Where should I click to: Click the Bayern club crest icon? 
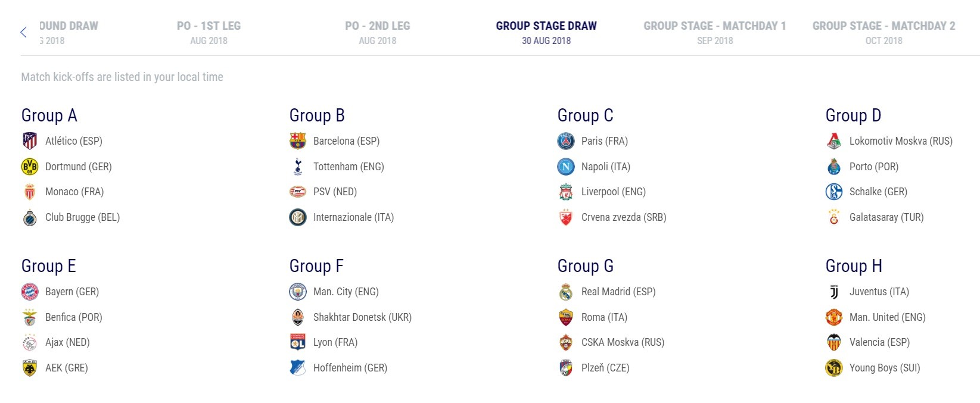[30, 292]
